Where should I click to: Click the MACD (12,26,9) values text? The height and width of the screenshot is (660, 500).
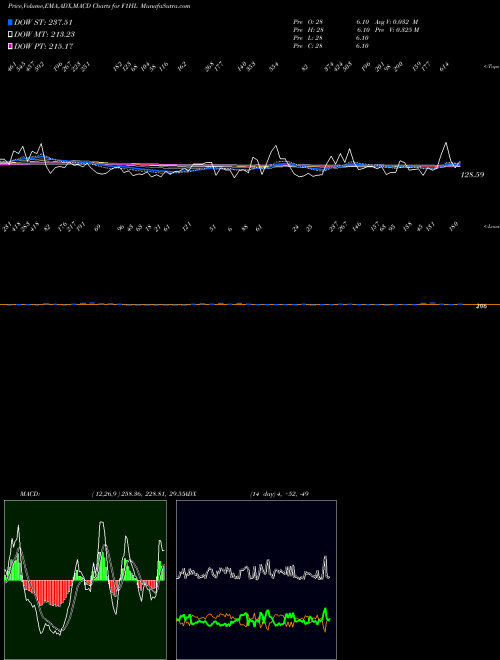point(137,494)
